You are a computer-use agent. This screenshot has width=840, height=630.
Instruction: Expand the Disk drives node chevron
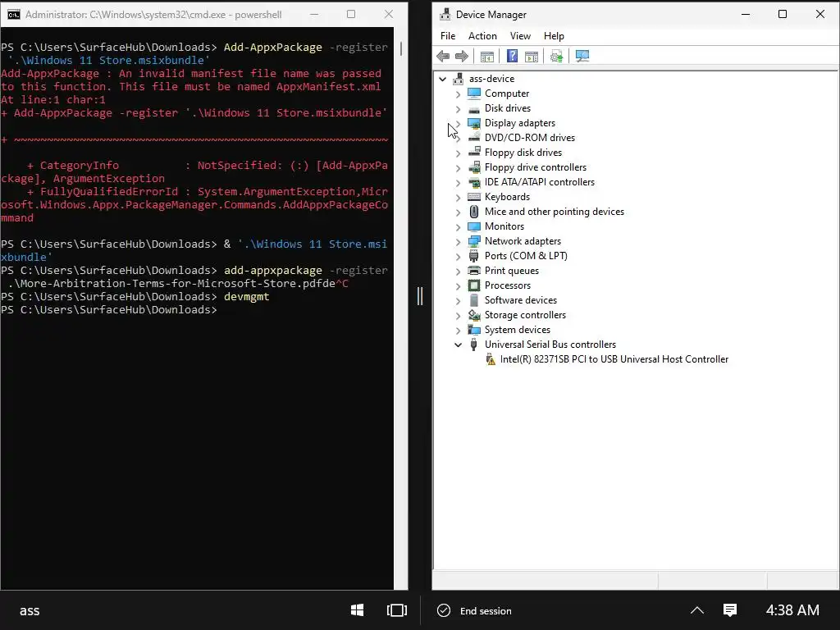(x=458, y=109)
